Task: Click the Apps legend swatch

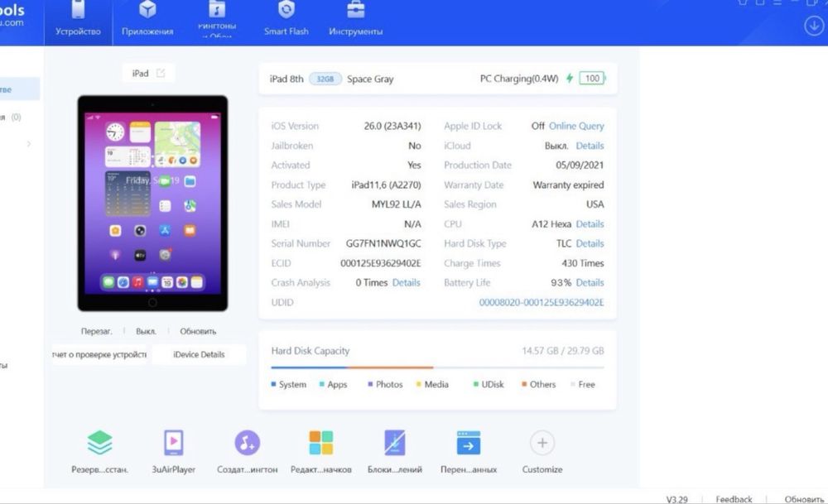Action: [x=321, y=384]
